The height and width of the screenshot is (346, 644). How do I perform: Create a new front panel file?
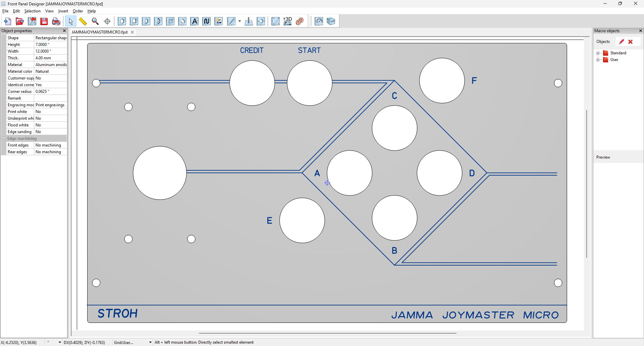coord(7,21)
